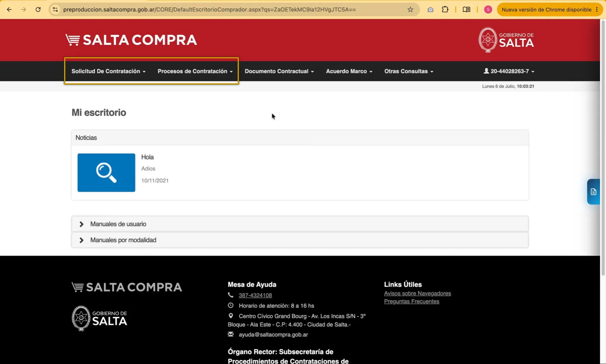Reload the page with the refresh icon
This screenshot has width=606, height=364.
38,9
